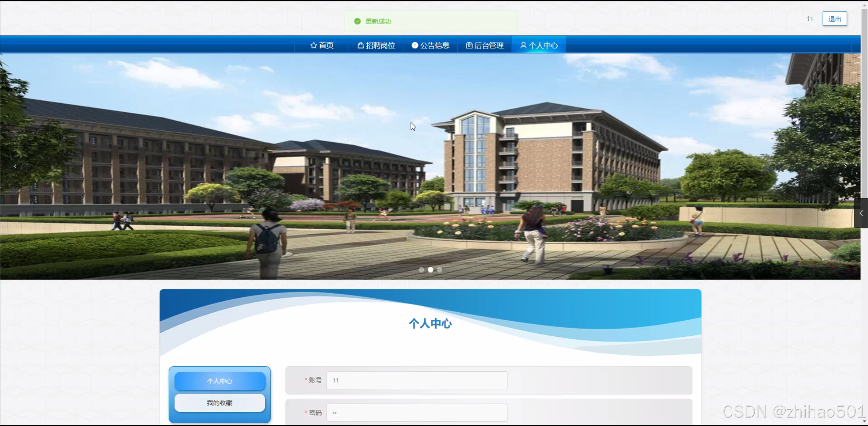868x426 pixels.
Task: Click the green checkmark in the 更新成功 message
Action: 357,21
